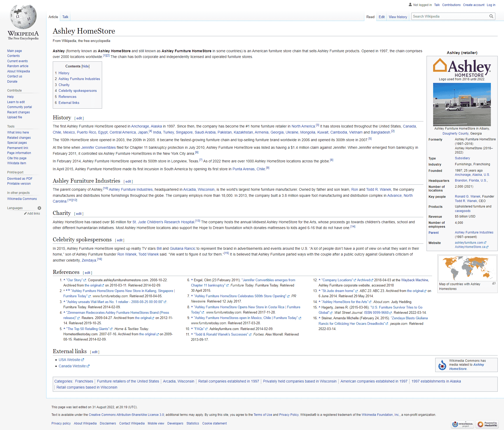
Task: Edit the History section
Action: point(79,118)
